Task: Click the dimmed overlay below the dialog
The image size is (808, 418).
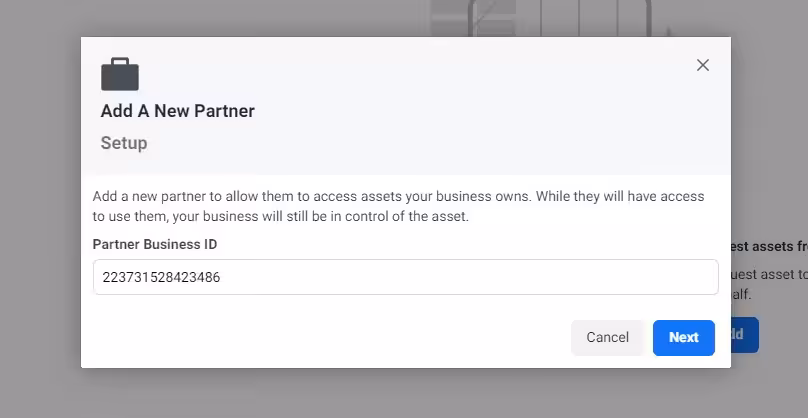Action: pyautogui.click(x=400, y=394)
